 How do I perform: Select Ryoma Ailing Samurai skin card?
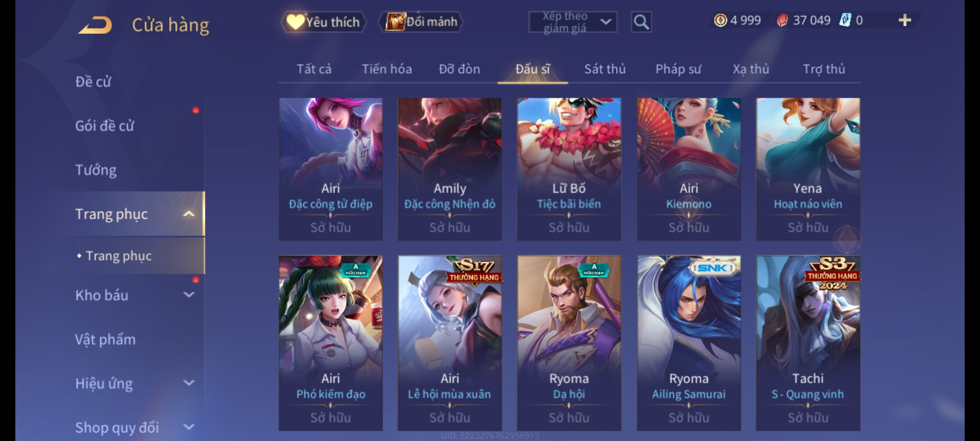click(689, 343)
